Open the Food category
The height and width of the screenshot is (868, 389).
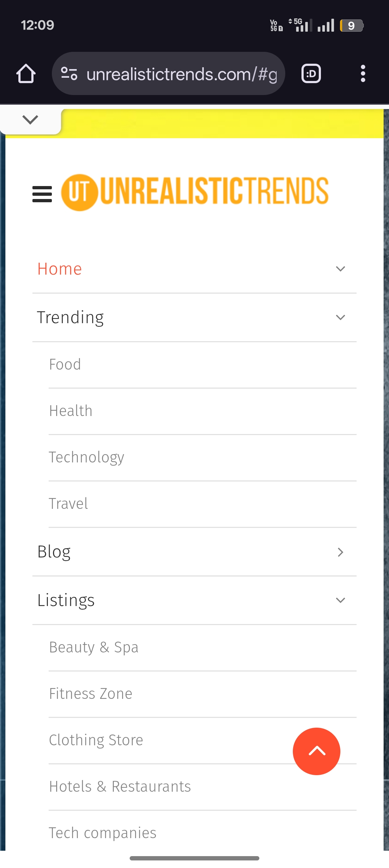tap(65, 365)
